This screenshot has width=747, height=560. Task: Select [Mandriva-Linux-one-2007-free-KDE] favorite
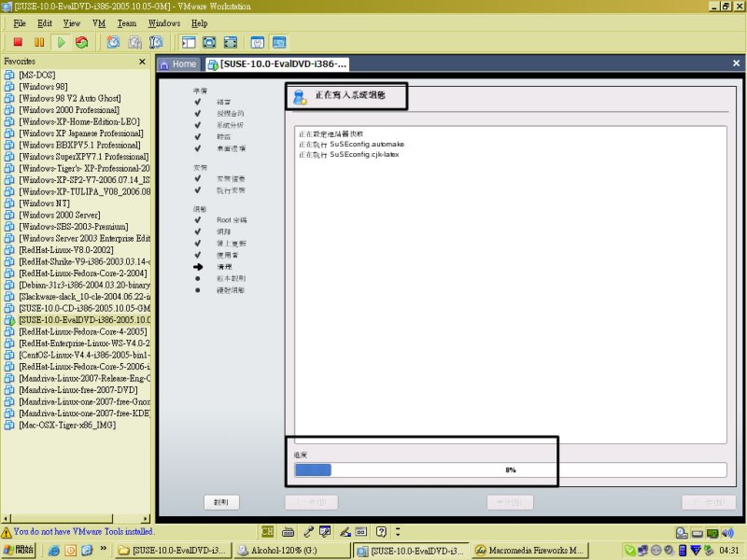[84, 413]
